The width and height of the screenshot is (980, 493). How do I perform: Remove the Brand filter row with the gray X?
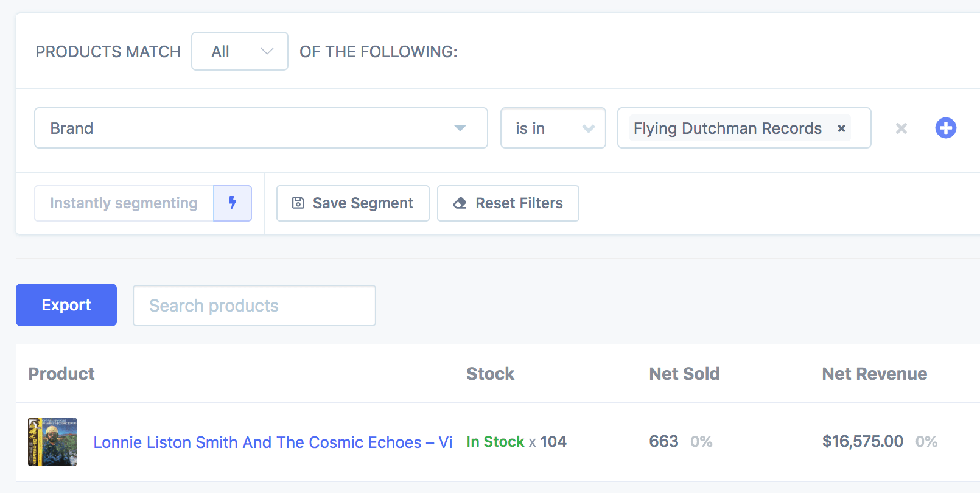[x=901, y=128]
